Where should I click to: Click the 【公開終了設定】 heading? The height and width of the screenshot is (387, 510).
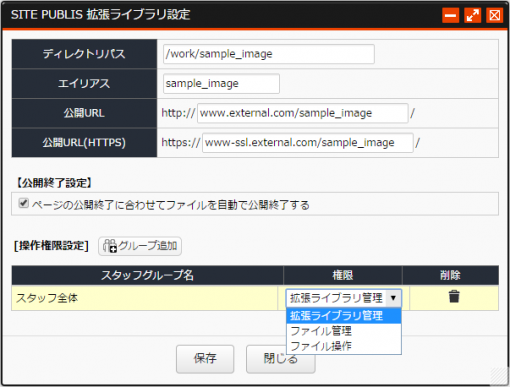pos(55,183)
